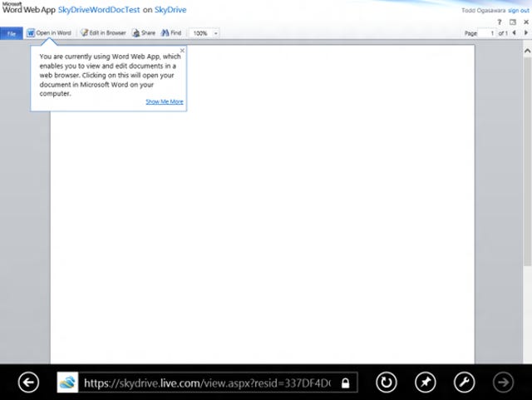
Task: Go to previous page arrow
Action: coord(515,33)
